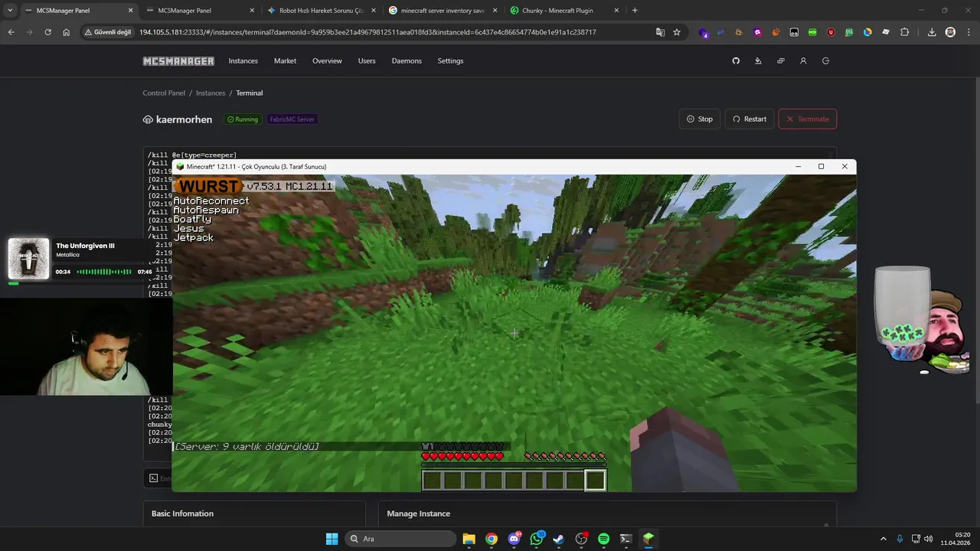This screenshot has height=551, width=980.
Task: Close the first MCSManager Panel tab
Action: pyautogui.click(x=130, y=11)
